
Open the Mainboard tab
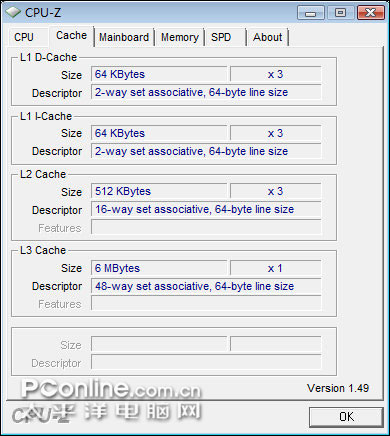[x=124, y=37]
